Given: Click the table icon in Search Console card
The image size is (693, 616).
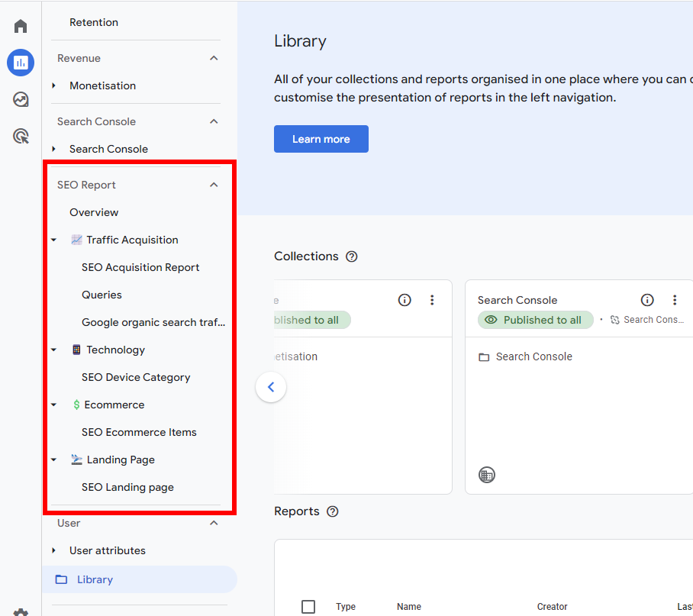Looking at the screenshot, I should coord(486,475).
